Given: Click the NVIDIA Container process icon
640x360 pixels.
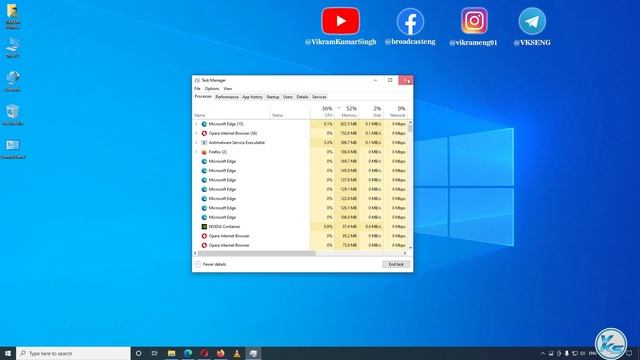Looking at the screenshot, I should (204, 227).
